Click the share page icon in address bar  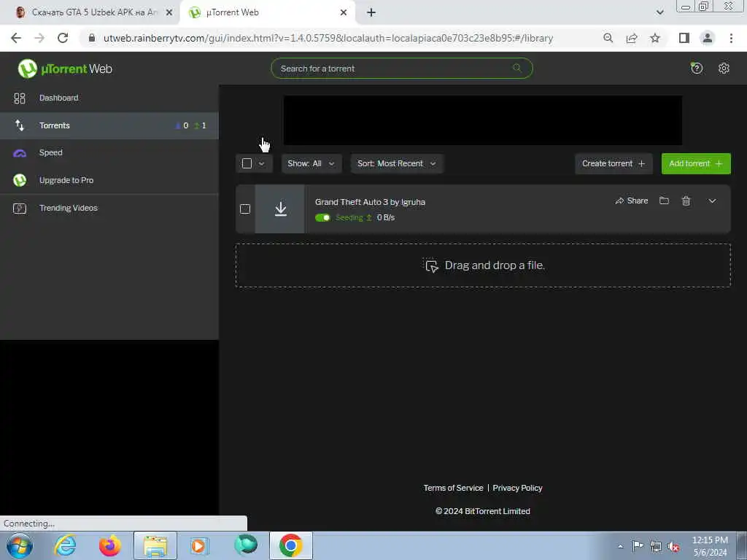[632, 38]
